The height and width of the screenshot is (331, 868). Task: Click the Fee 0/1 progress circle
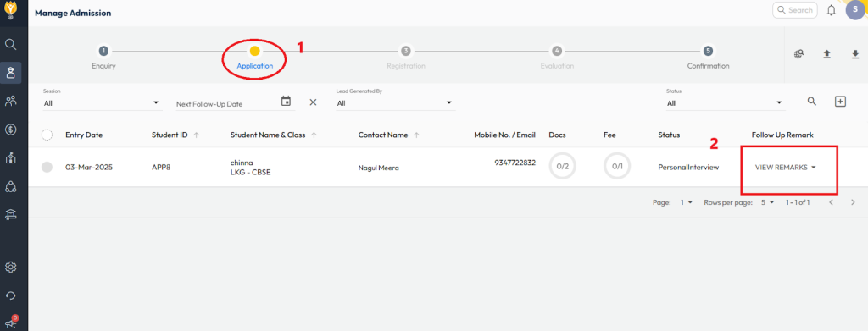pos(617,166)
